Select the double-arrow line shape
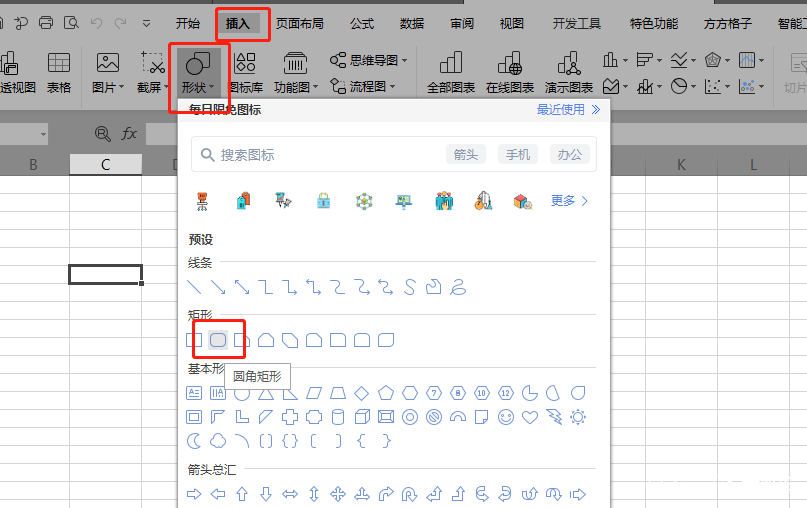 [242, 287]
